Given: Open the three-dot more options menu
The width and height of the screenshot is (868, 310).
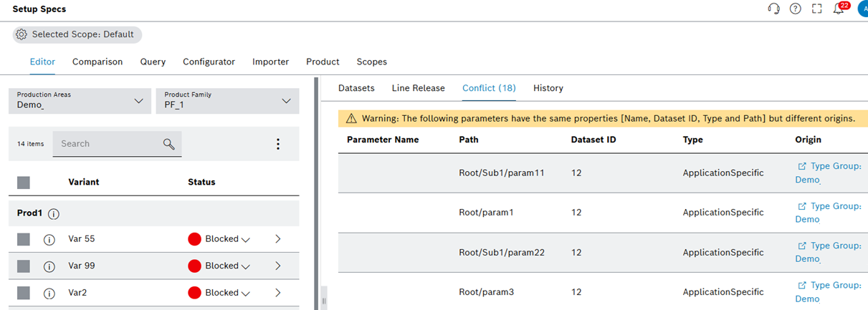Looking at the screenshot, I should (x=278, y=144).
